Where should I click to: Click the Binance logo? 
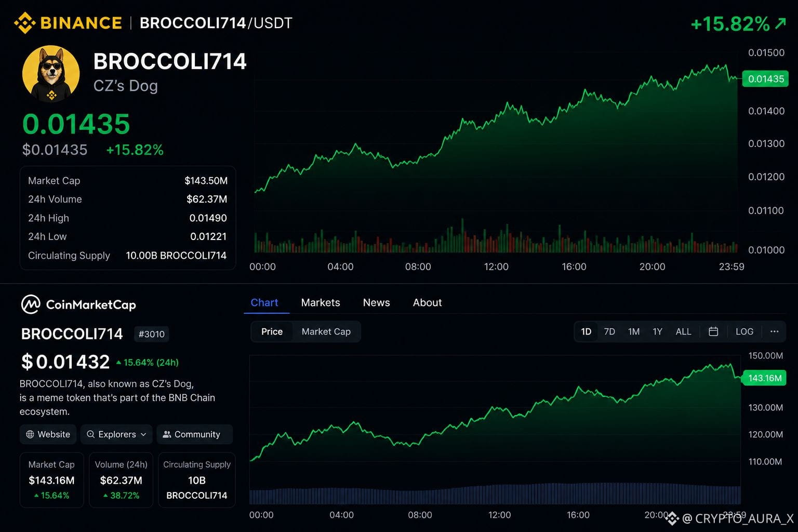click(68, 23)
